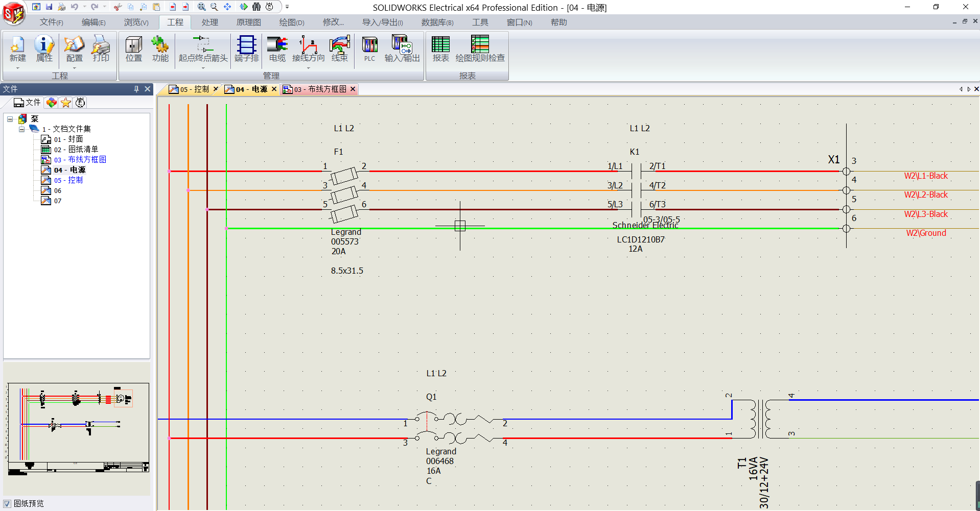Open the 输入/输出 (Input/Output) manager

(402, 49)
